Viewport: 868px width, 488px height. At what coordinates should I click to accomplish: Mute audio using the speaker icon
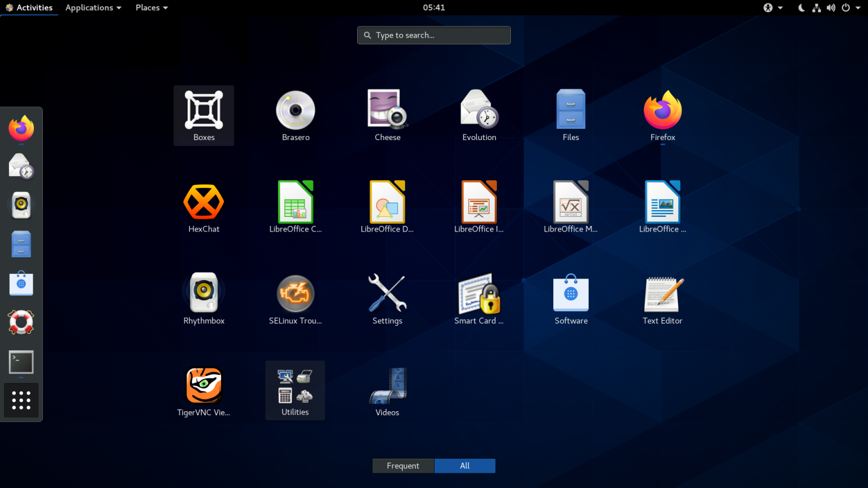(831, 7)
